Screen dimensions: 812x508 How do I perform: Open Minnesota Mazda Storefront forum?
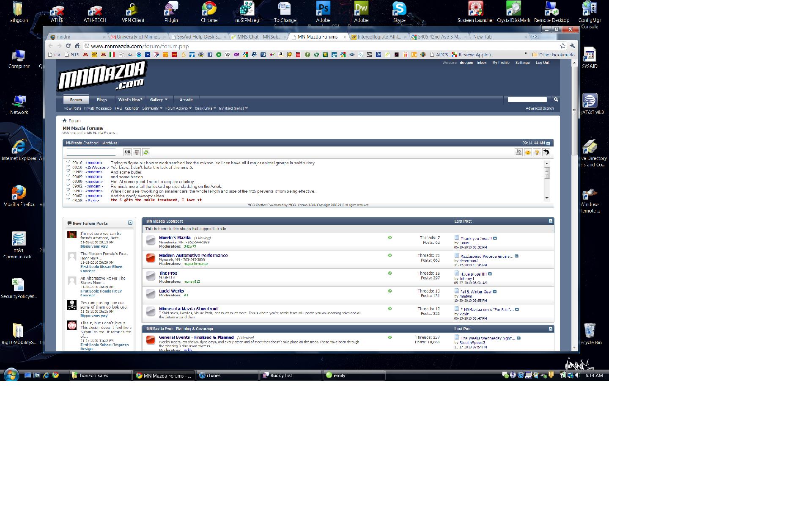tap(189, 309)
